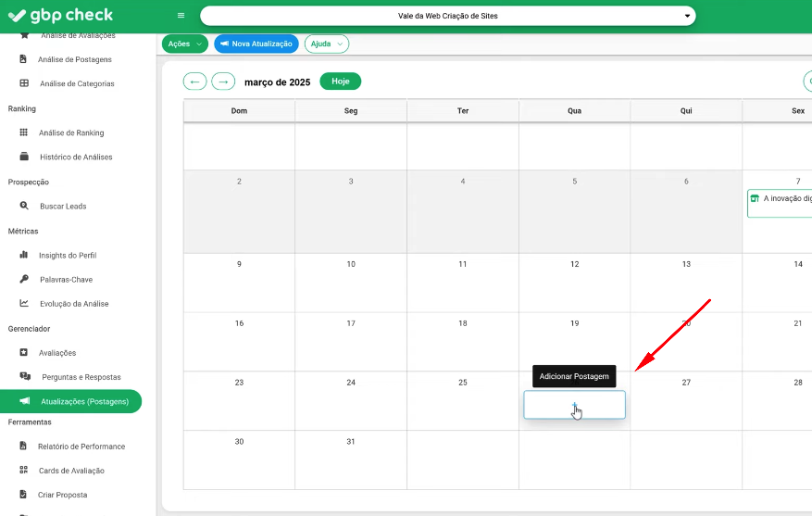Click the Hoje button

click(x=340, y=82)
